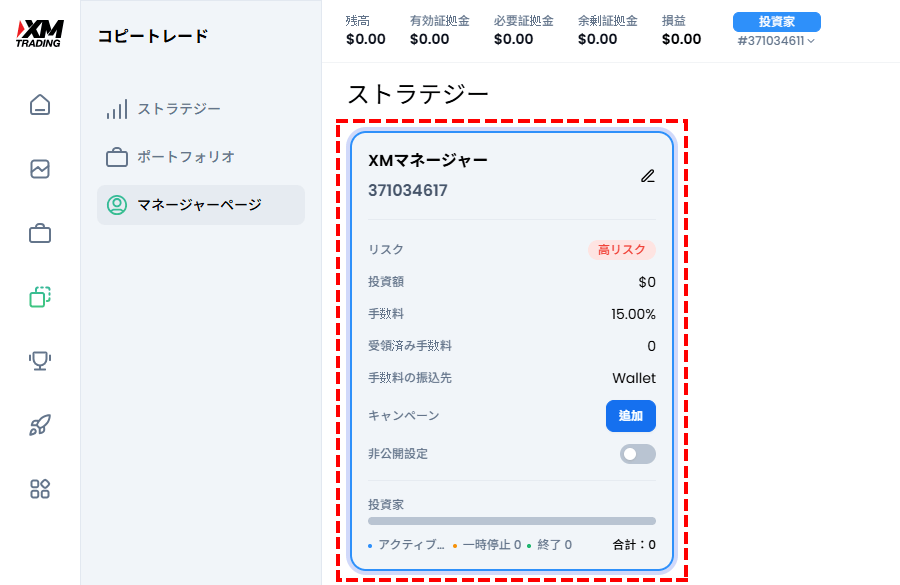The image size is (900, 585).
Task: Click the 高リスク risk badge
Action: [x=622, y=250]
